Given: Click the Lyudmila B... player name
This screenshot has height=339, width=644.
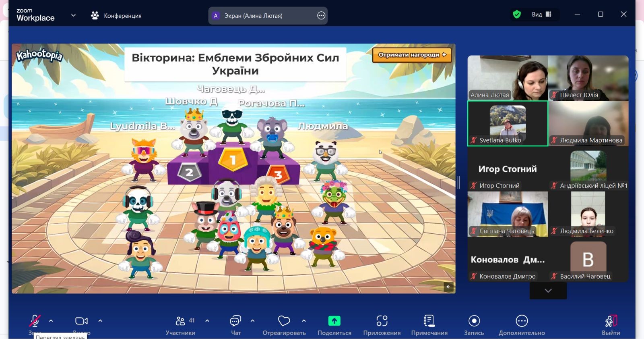Looking at the screenshot, I should (x=142, y=126).
